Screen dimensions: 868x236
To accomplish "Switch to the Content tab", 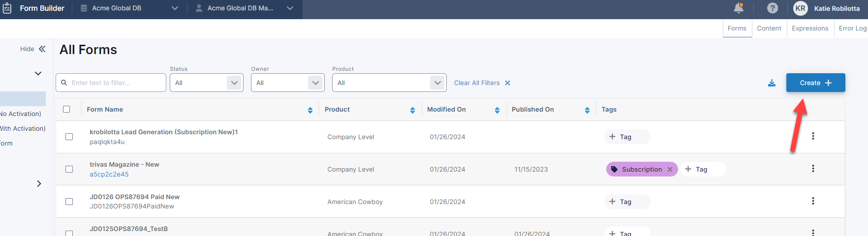I will tap(769, 29).
